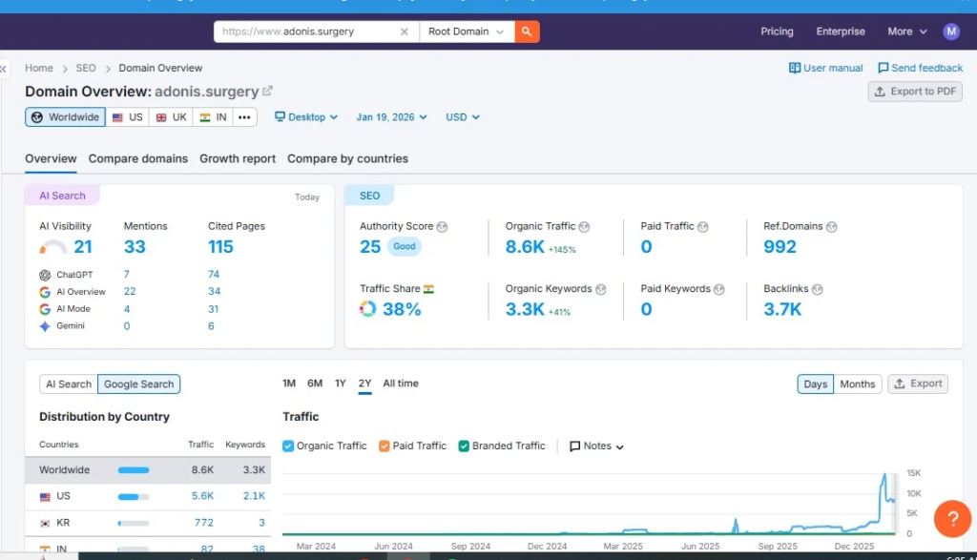Click the Export to PDF button
This screenshot has width=977, height=560.
point(915,92)
